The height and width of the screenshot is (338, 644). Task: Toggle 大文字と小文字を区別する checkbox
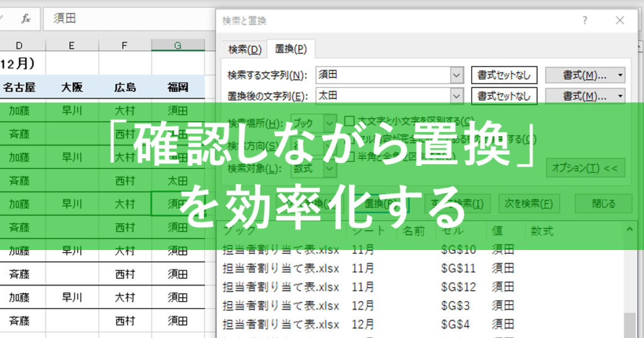[x=350, y=121]
